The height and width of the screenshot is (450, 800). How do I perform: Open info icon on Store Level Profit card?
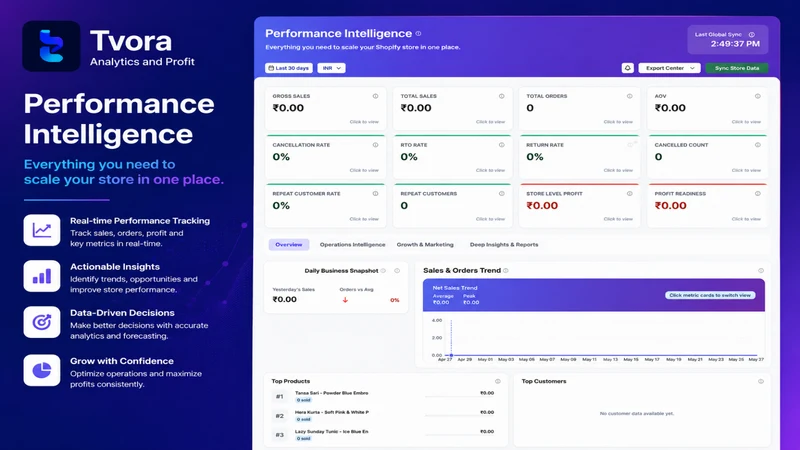pyautogui.click(x=630, y=193)
